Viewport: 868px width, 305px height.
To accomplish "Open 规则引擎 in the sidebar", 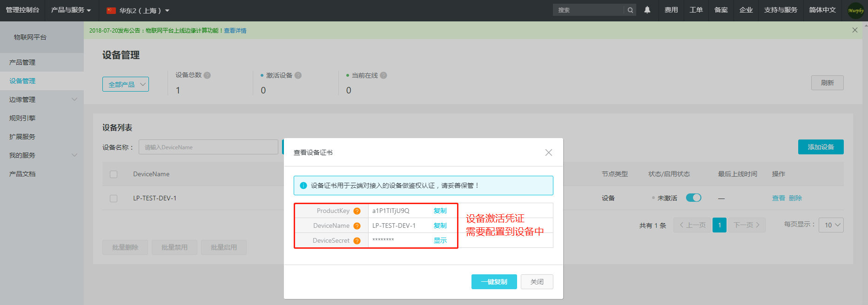I will pyautogui.click(x=22, y=118).
